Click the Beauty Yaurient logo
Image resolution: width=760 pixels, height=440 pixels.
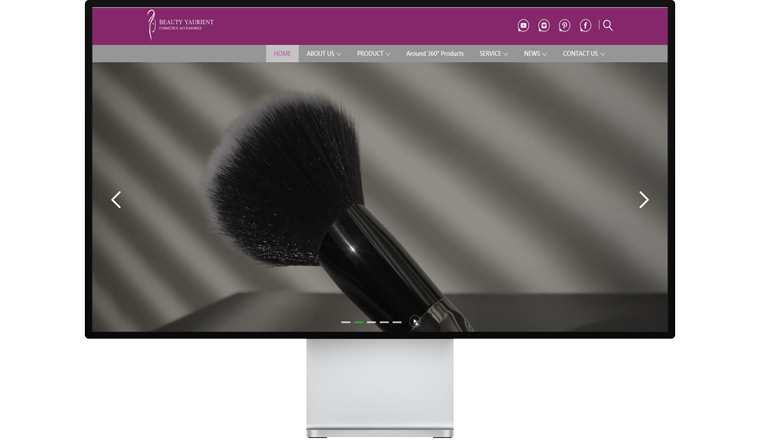(180, 24)
